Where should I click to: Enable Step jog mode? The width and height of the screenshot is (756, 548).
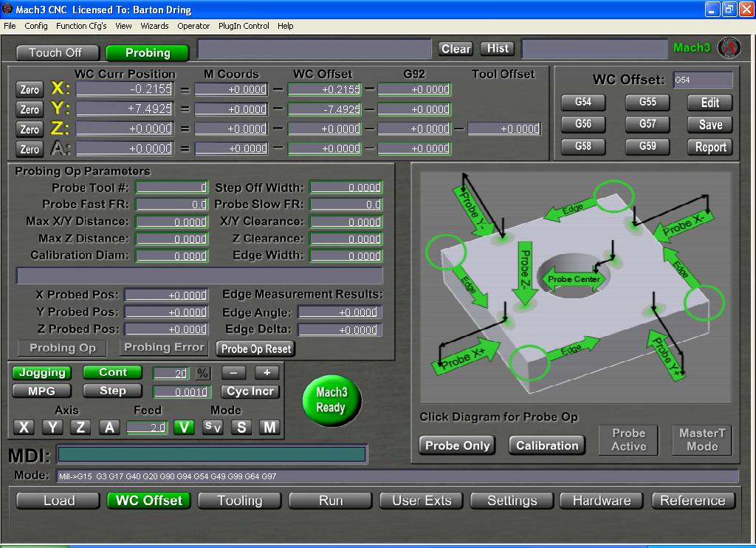pyautogui.click(x=113, y=391)
